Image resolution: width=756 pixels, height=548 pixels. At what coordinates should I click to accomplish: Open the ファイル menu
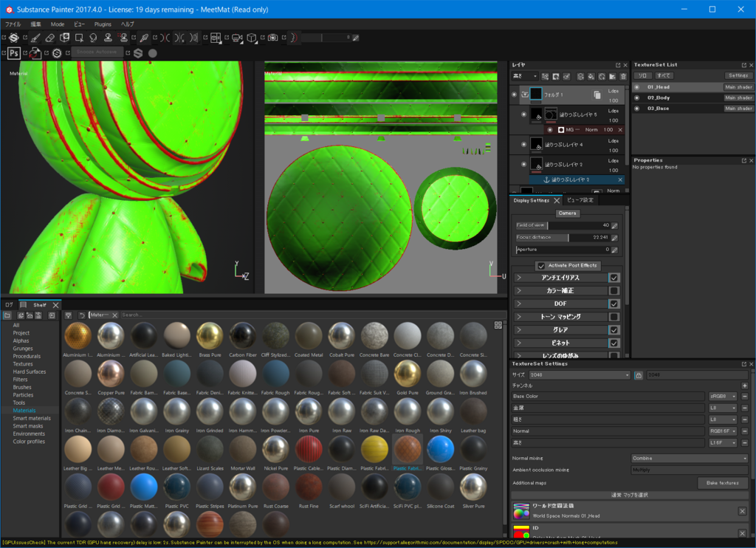coord(13,24)
